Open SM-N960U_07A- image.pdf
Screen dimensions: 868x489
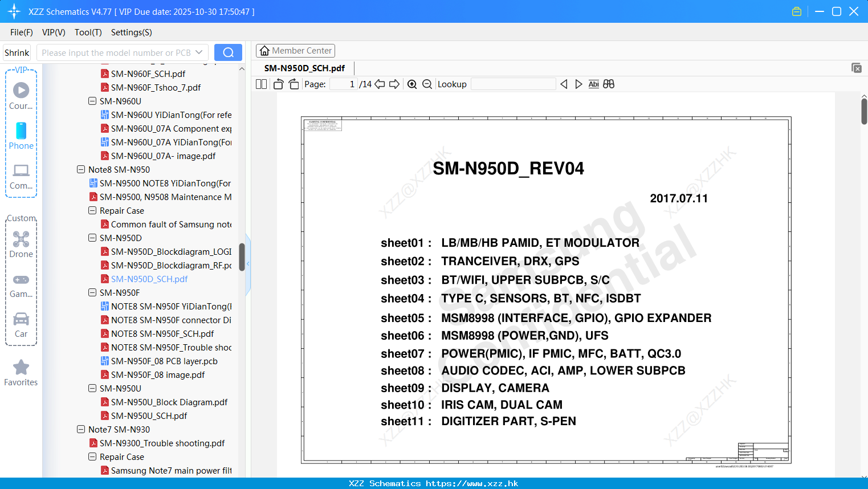163,156
